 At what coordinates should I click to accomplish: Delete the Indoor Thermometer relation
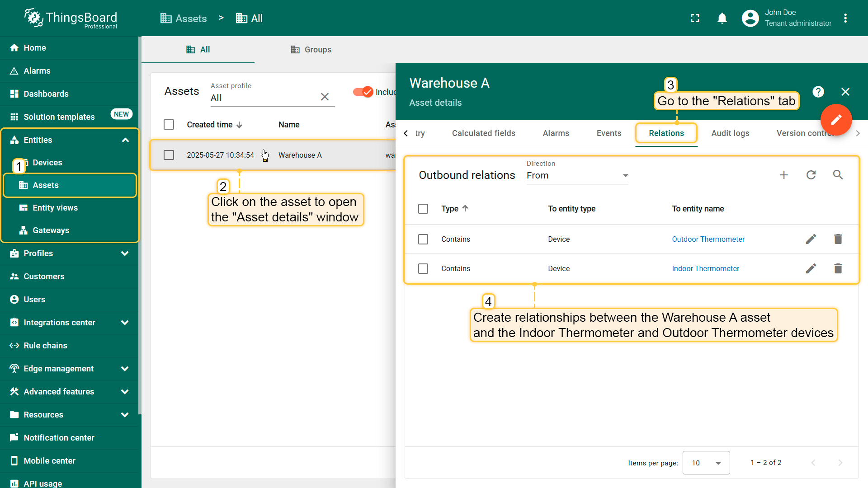[x=838, y=268]
